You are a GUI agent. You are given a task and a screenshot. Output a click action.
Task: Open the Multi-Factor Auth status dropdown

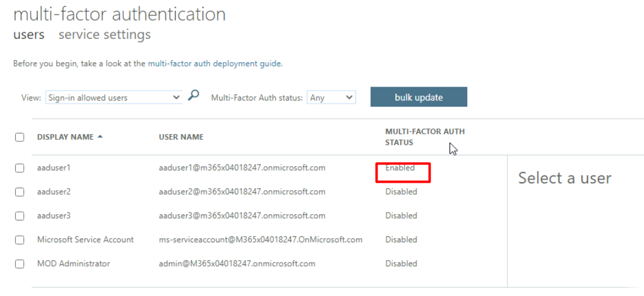[331, 97]
